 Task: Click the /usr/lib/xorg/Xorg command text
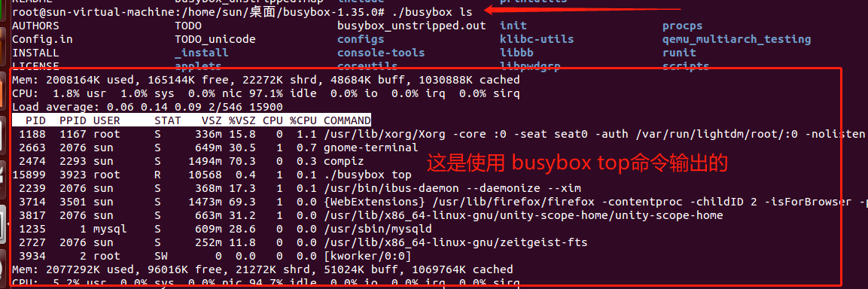click(384, 134)
